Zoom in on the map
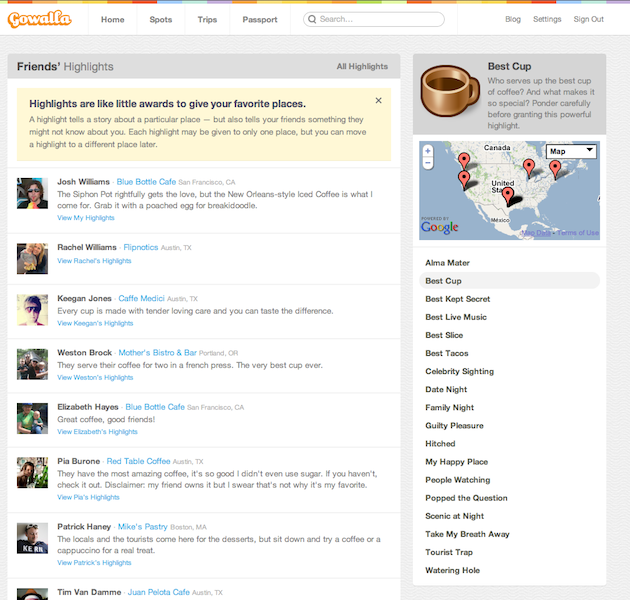This screenshot has width=630, height=600. click(x=428, y=151)
